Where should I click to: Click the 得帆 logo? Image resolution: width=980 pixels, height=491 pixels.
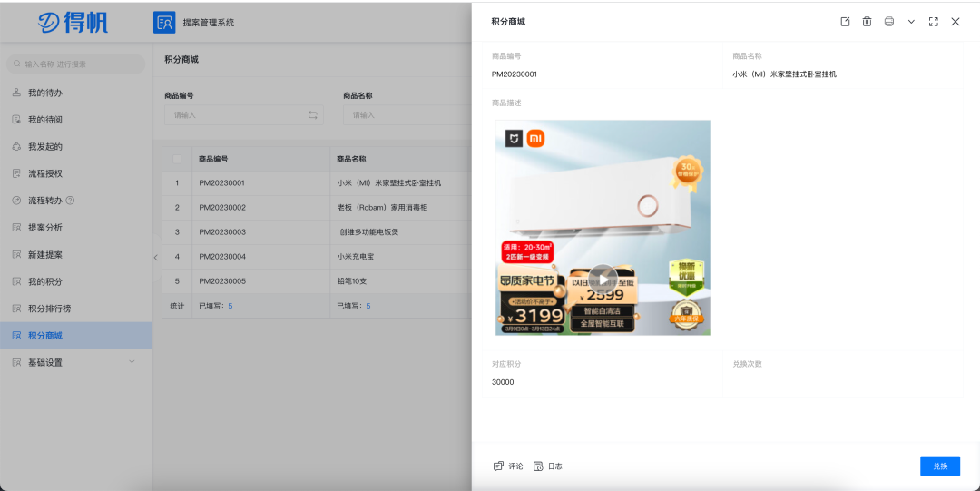73,23
